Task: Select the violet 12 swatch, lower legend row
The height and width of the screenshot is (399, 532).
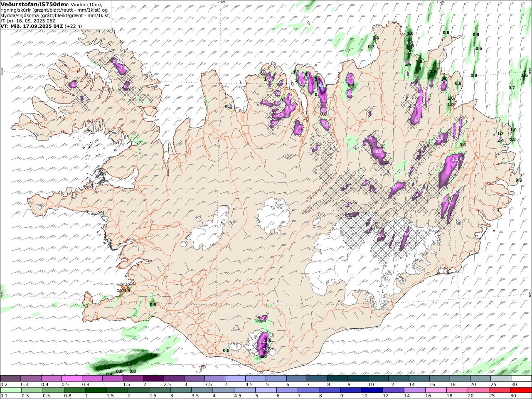Action: point(393,390)
